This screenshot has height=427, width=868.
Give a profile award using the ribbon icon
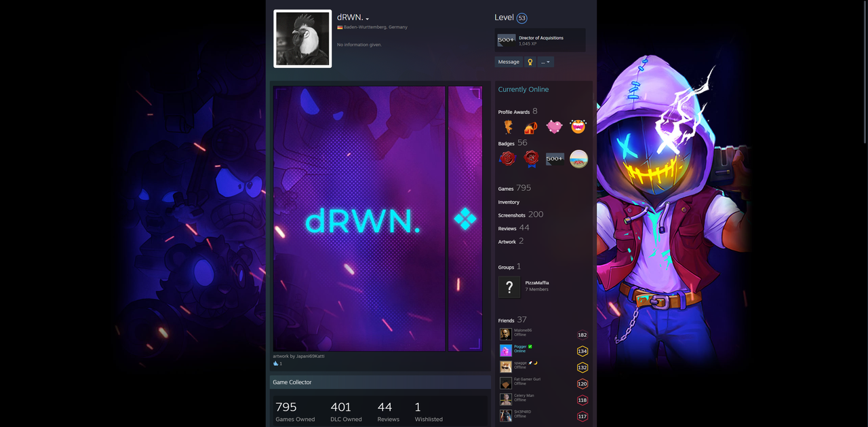(530, 62)
